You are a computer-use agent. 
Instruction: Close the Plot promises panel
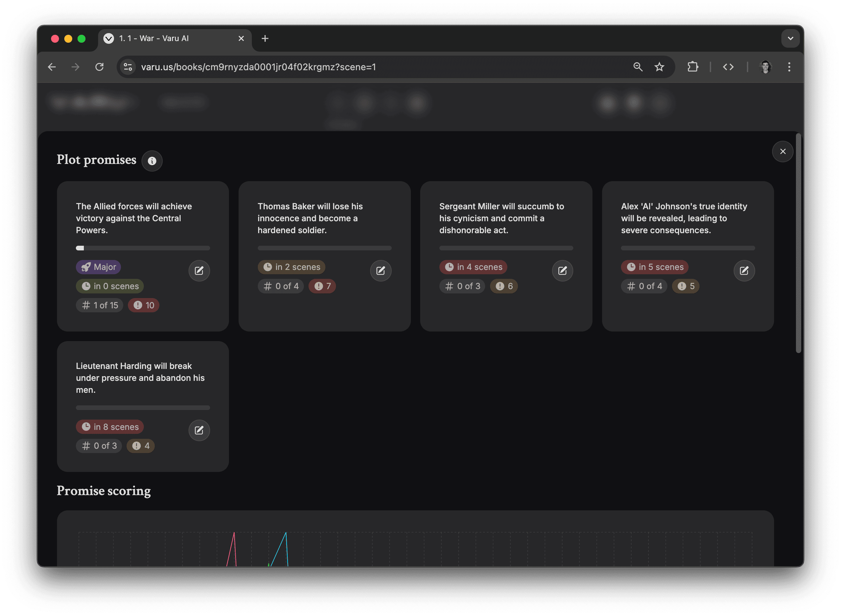783,151
